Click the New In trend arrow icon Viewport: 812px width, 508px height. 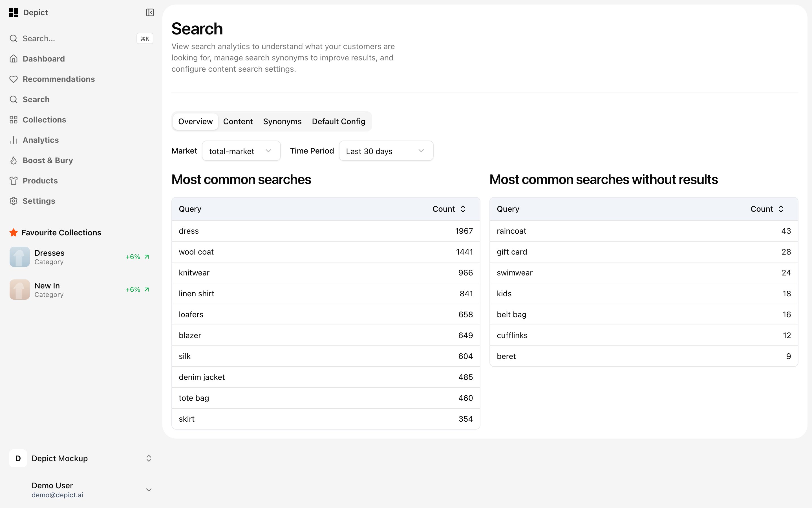click(147, 290)
